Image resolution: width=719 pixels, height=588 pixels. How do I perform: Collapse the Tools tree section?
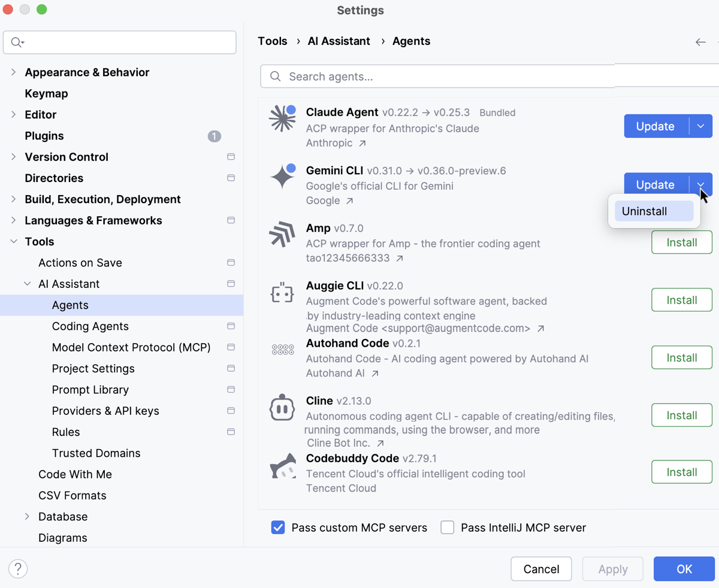point(14,241)
